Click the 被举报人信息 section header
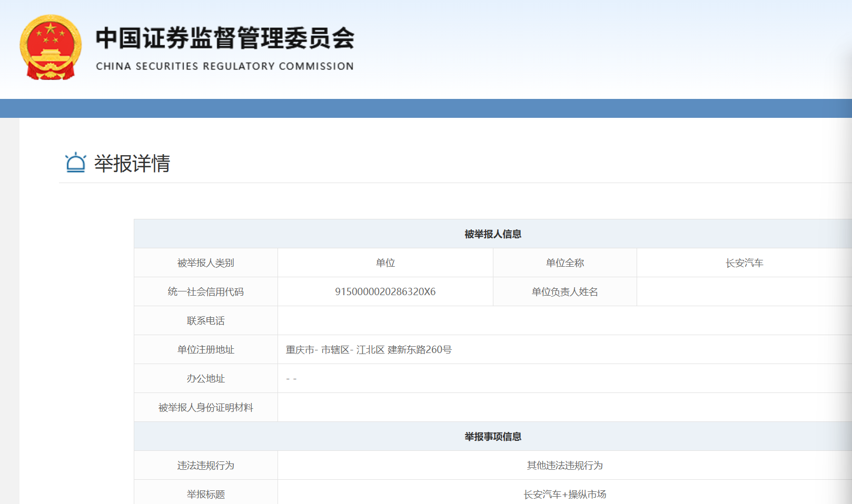852x504 pixels. 493,234
